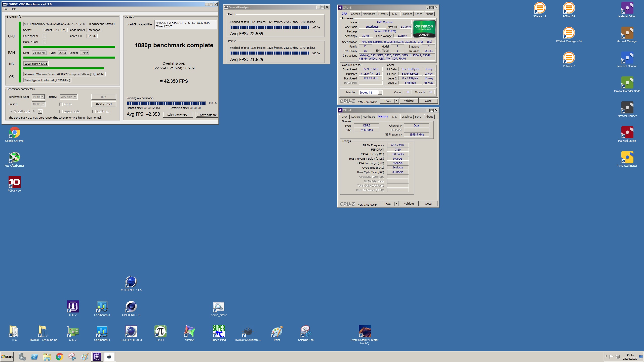
Task: Launch Material Editor from the desktop
Action: coord(627,10)
